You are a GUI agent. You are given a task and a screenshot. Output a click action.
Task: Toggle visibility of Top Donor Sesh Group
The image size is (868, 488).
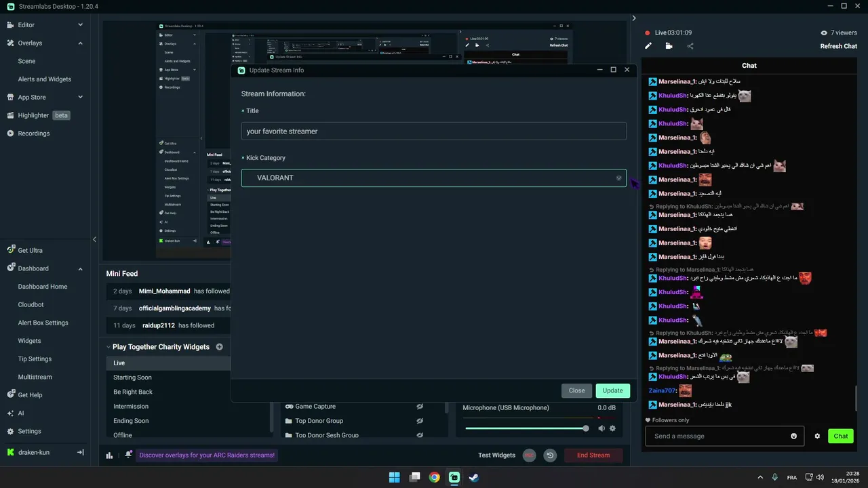click(420, 435)
